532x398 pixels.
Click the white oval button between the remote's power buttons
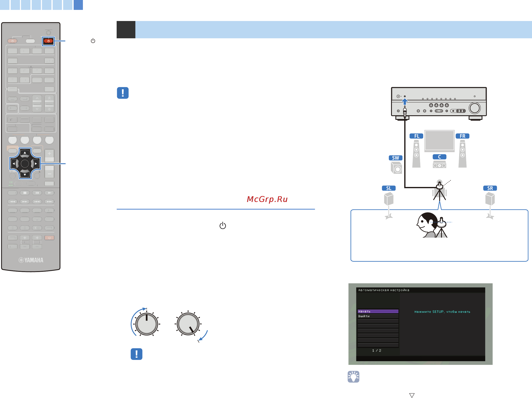pyautogui.click(x=30, y=41)
